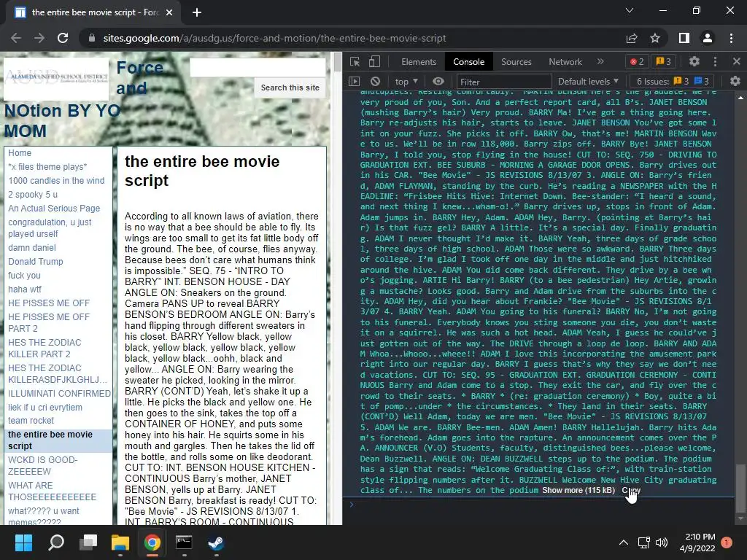Image resolution: width=747 pixels, height=560 pixels.
Task: Click the tab search chevron
Action: pos(630,10)
